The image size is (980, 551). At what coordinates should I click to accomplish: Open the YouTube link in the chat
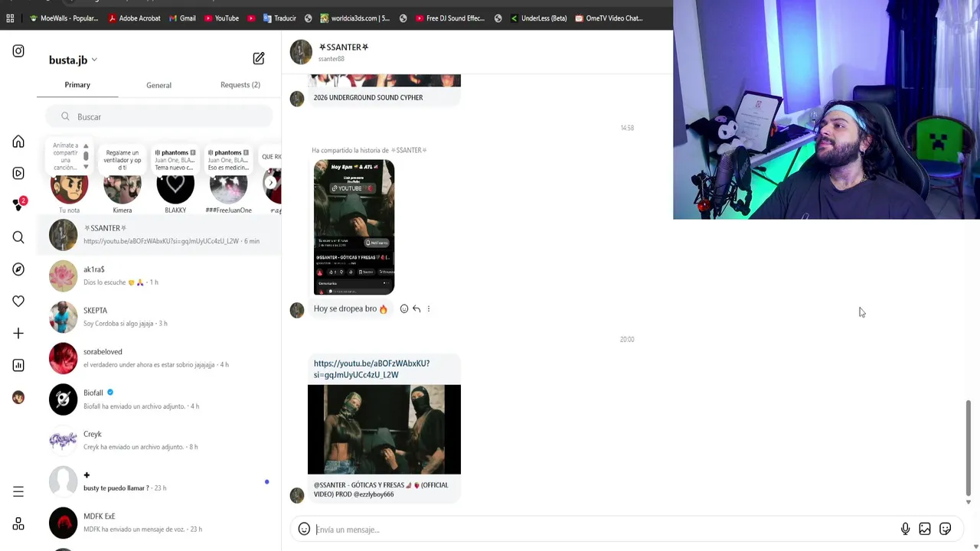tap(371, 369)
